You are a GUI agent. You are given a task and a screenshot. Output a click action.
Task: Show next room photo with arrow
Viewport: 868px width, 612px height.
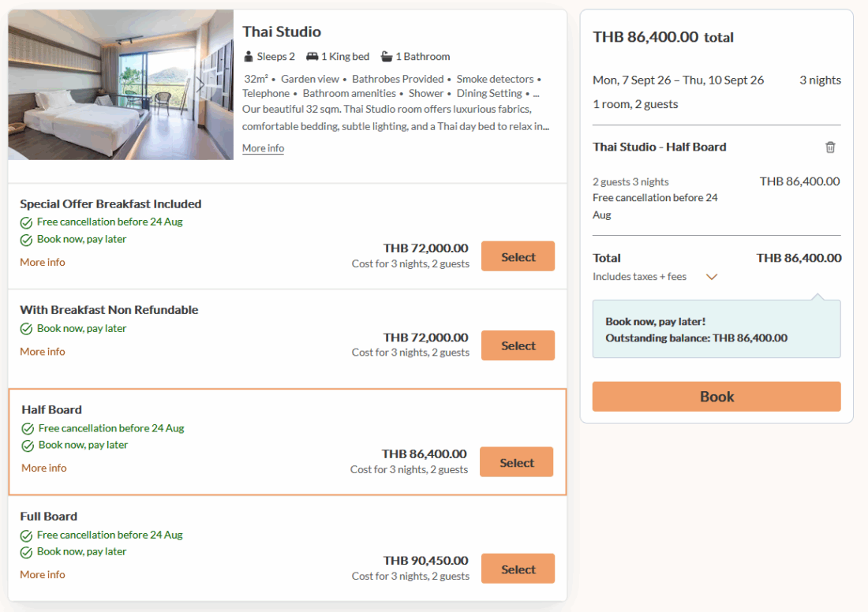[x=200, y=85]
